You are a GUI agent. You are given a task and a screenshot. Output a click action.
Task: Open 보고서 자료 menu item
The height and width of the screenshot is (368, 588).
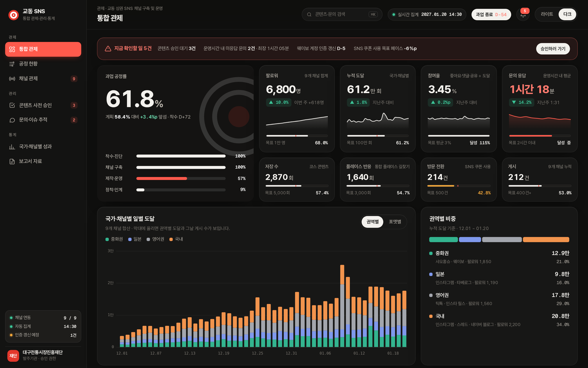point(43,161)
